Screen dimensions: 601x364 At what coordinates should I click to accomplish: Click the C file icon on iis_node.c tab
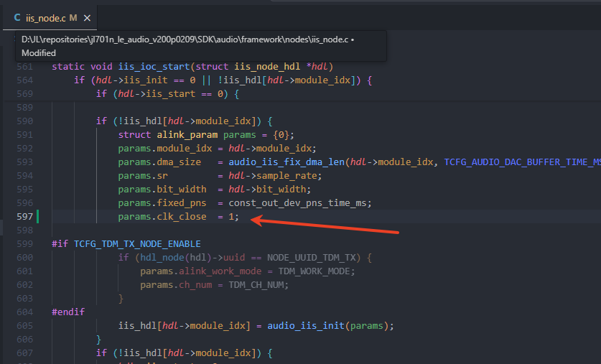pyautogui.click(x=17, y=18)
